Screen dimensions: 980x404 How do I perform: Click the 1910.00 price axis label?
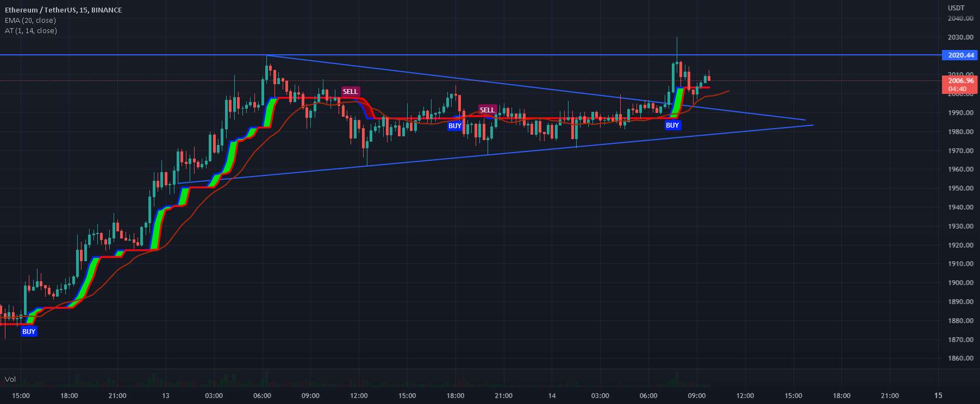(960, 264)
